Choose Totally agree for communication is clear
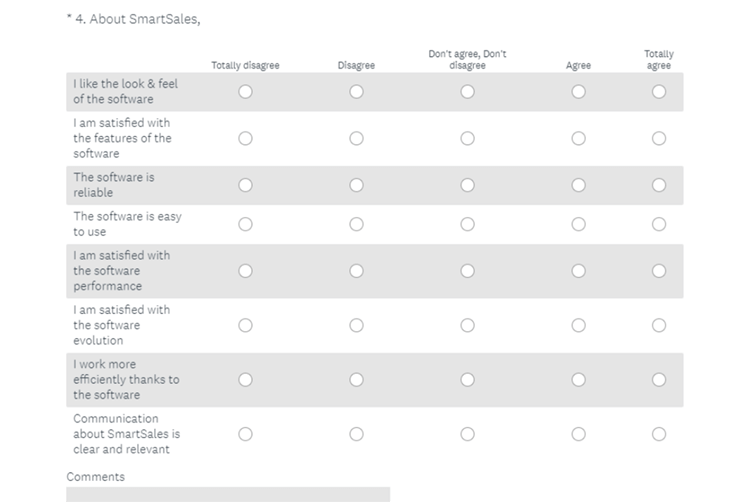750x502 pixels. (x=659, y=434)
